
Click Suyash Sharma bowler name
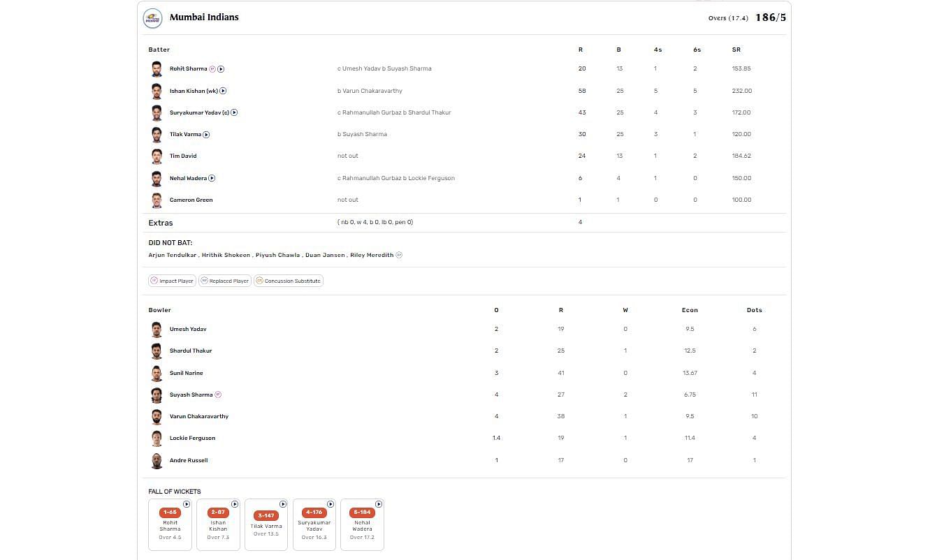[191, 395]
